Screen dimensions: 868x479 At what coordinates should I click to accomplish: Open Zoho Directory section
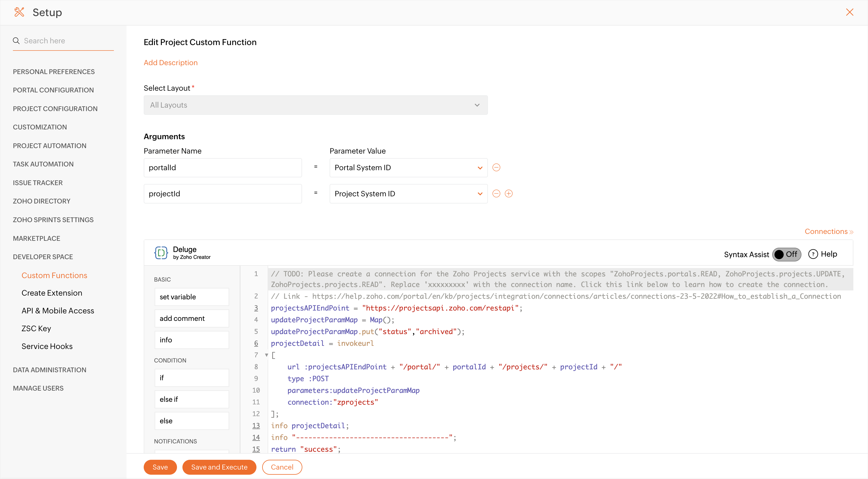41,201
